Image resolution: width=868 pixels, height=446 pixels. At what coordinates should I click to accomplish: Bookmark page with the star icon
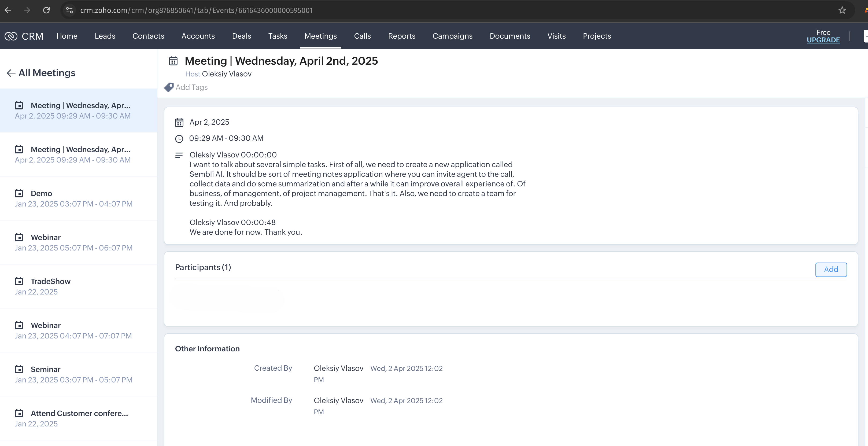842,10
